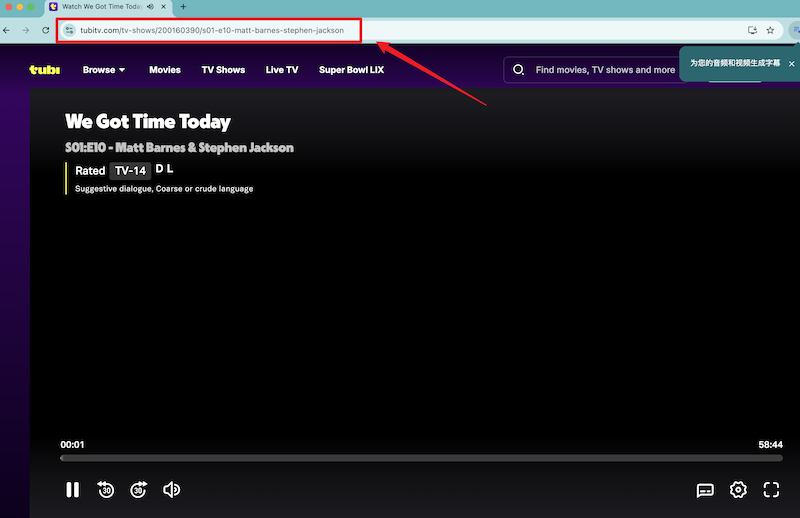Viewport: 800px width, 518px height.
Task: Mute the video volume
Action: 171,490
